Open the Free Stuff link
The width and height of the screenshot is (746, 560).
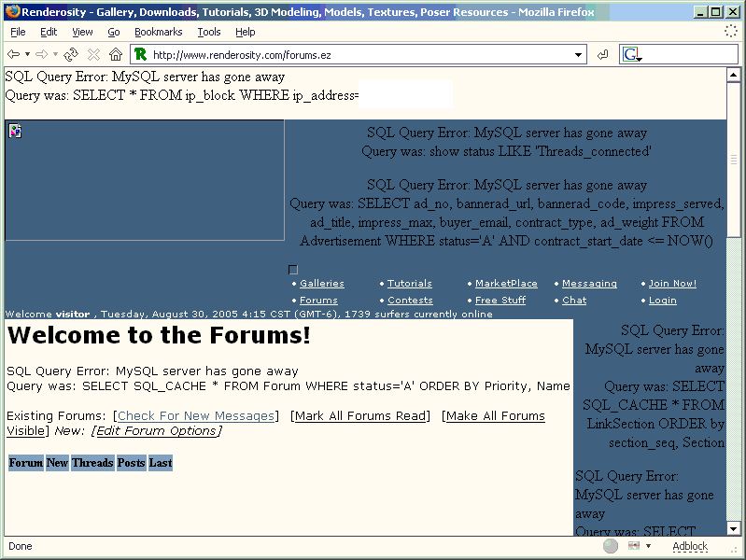coord(500,301)
